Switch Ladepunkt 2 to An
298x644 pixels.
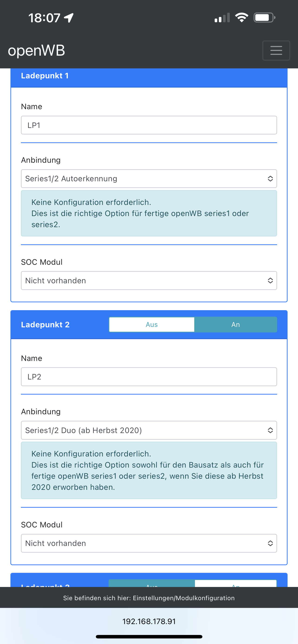235,325
